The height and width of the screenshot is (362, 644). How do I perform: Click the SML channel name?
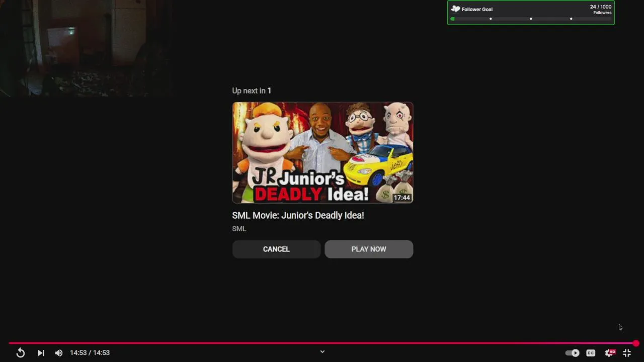pyautogui.click(x=239, y=229)
